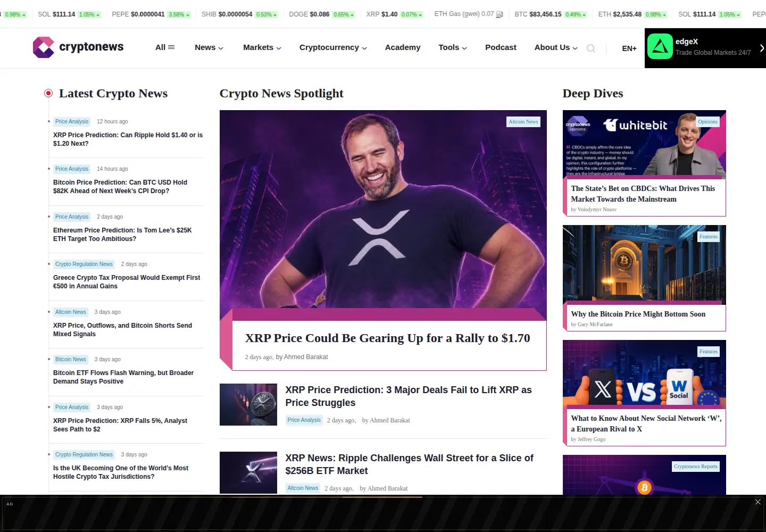
Task: Open the Bitcoin vault Deep Dives image
Action: coord(644,263)
